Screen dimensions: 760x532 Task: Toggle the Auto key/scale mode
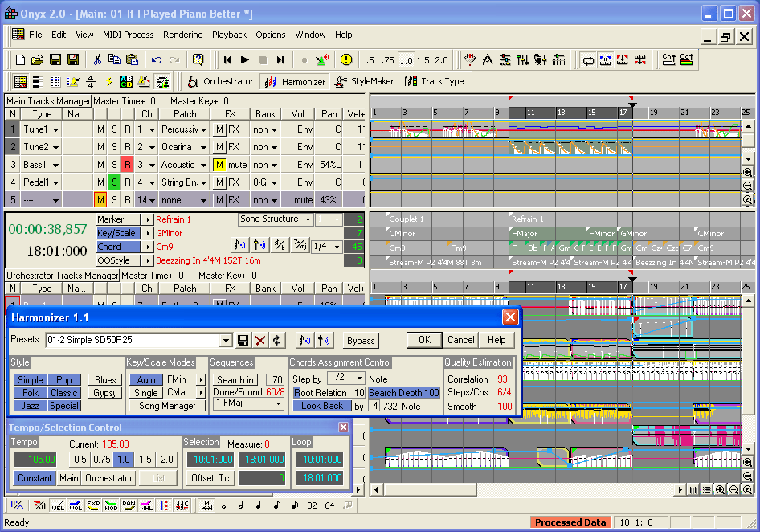(146, 380)
